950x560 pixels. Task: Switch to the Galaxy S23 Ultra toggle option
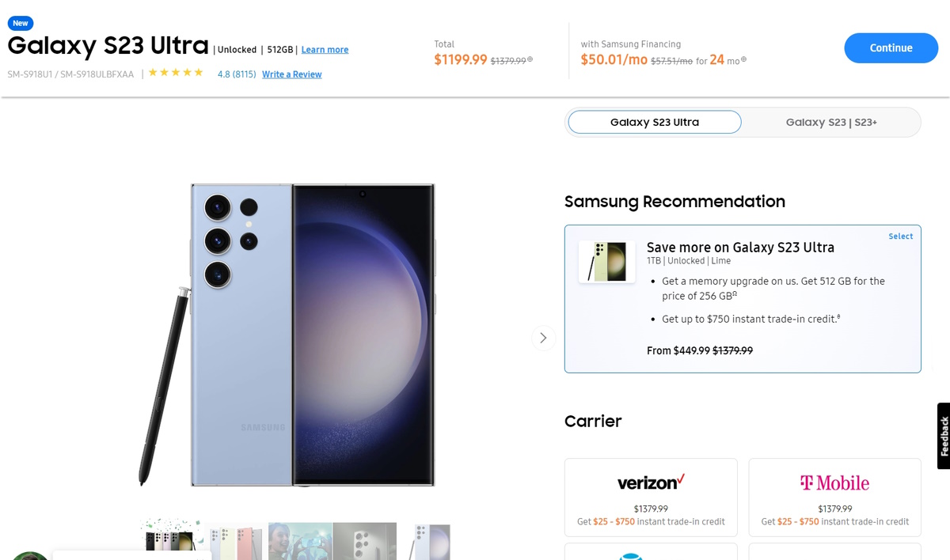[x=655, y=122]
